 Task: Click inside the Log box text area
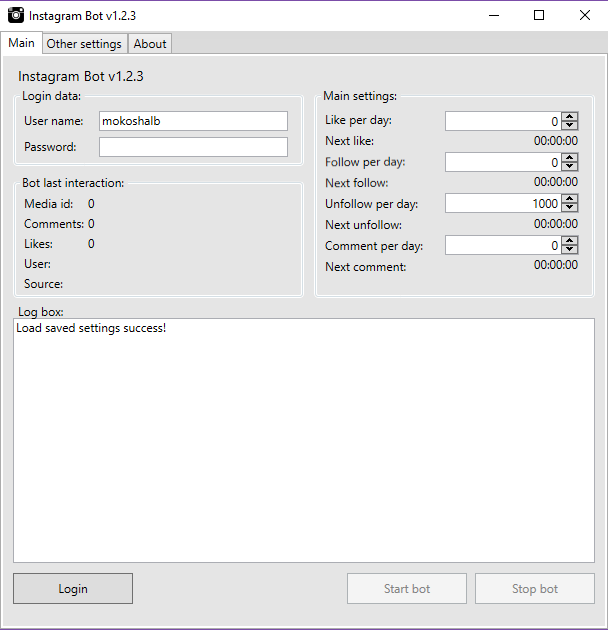coord(304,441)
